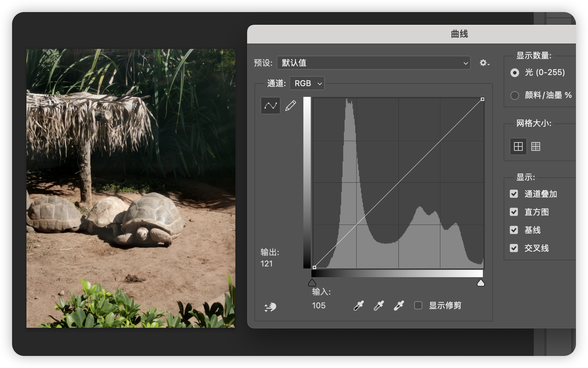The width and height of the screenshot is (588, 368).
Task: Click the 网格大小: group label
Action: (x=534, y=123)
